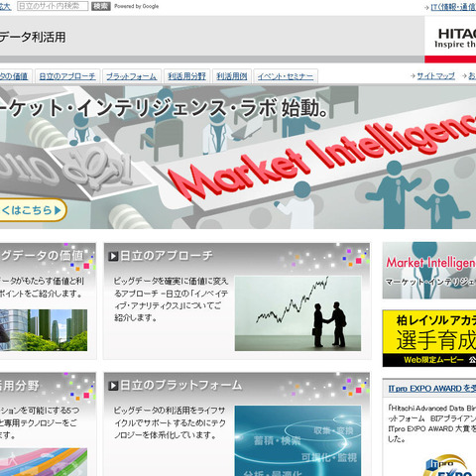
Task: Click the text ビッグデータの利活用をライフサ
Action: click(170, 411)
